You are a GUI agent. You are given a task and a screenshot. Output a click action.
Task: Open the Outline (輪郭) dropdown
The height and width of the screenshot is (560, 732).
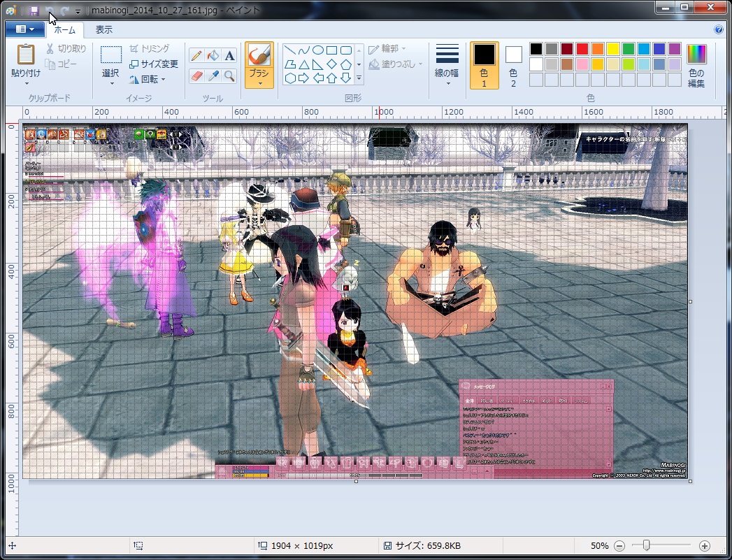[x=387, y=48]
